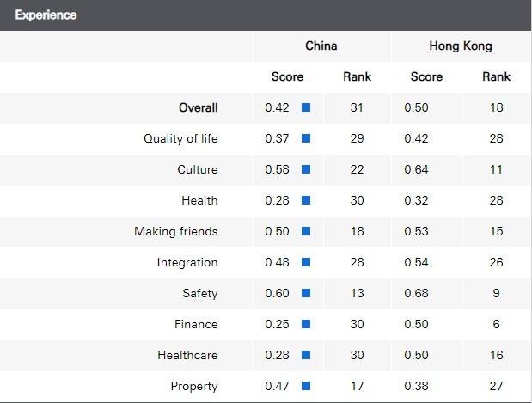Screen dimensions: 532x403
Task: Open the Quality of life category
Action: point(180,139)
